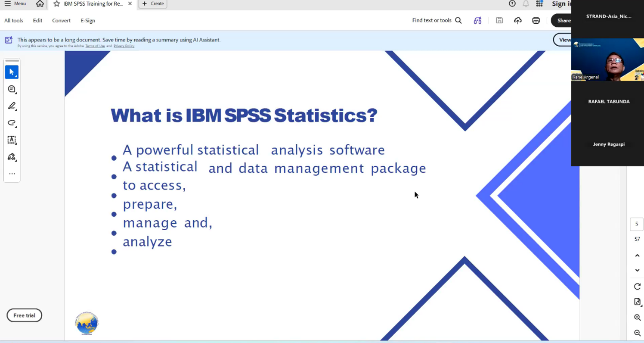
Task: Click the cloud upload icon
Action: (518, 20)
